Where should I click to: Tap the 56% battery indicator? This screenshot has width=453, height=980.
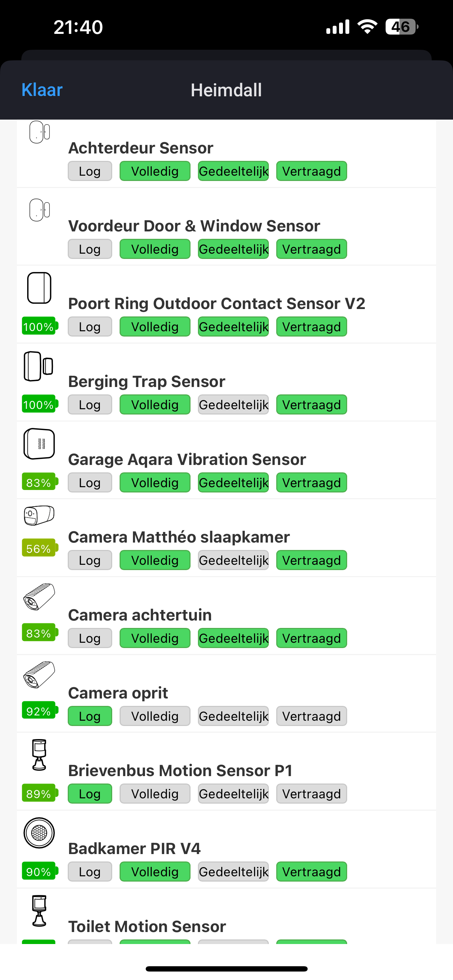click(x=39, y=548)
